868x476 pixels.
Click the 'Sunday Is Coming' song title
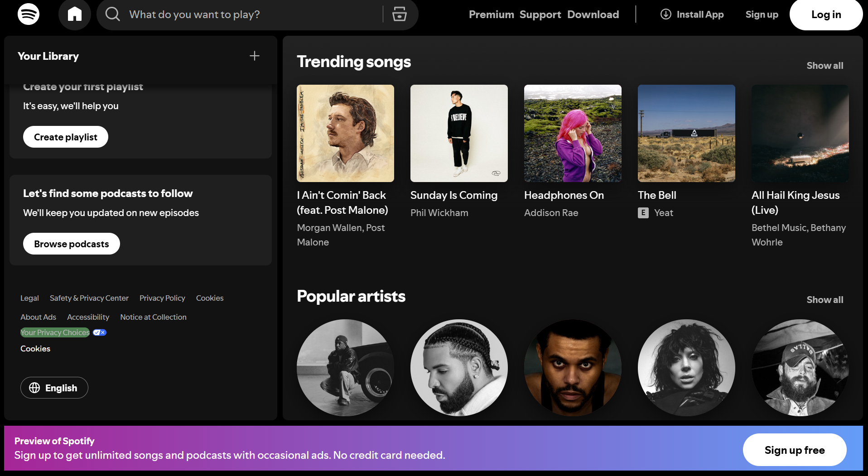(454, 195)
